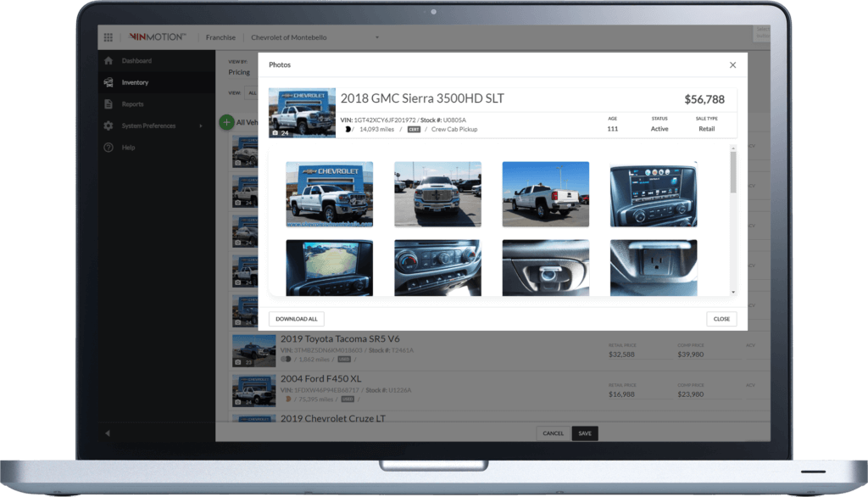Click the GMC Sierra main header thumbnail
Image resolution: width=868 pixels, height=497 pixels.
pyautogui.click(x=303, y=113)
